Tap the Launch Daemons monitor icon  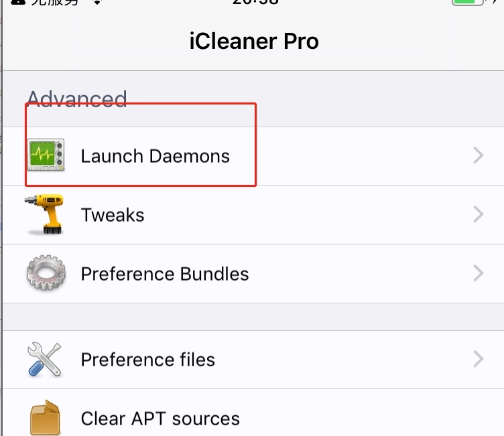click(x=46, y=155)
